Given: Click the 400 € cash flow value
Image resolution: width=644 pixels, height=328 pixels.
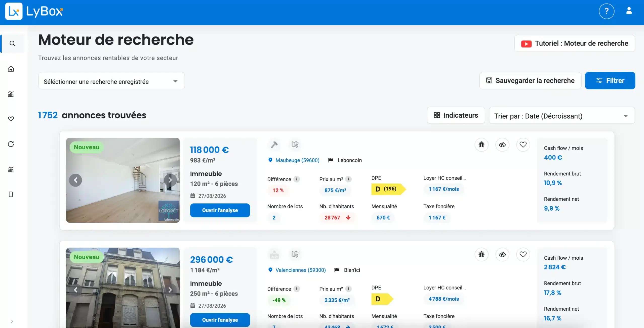Looking at the screenshot, I should tap(553, 158).
